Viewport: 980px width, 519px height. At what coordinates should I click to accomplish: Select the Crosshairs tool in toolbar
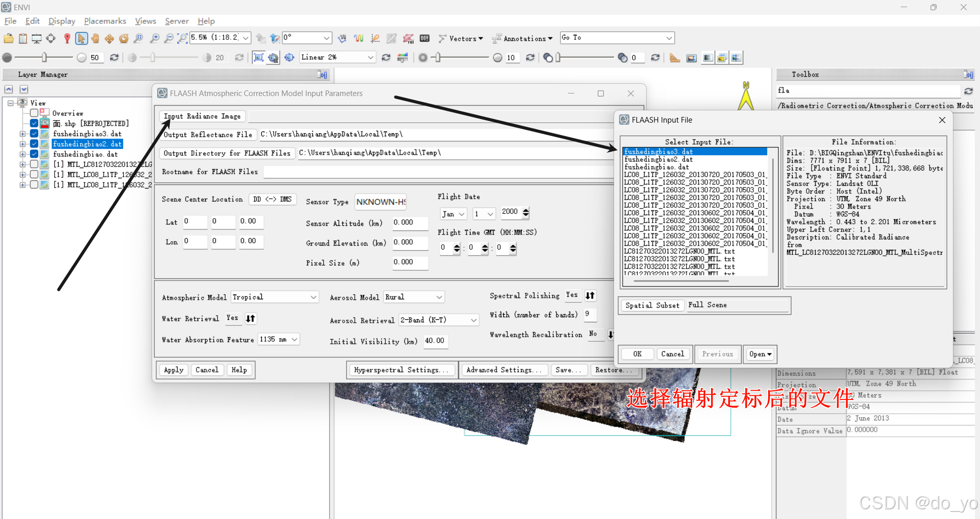pyautogui.click(x=51, y=38)
